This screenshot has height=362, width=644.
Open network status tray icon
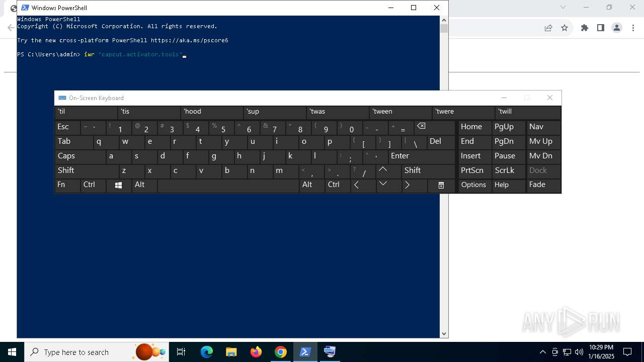click(567, 352)
